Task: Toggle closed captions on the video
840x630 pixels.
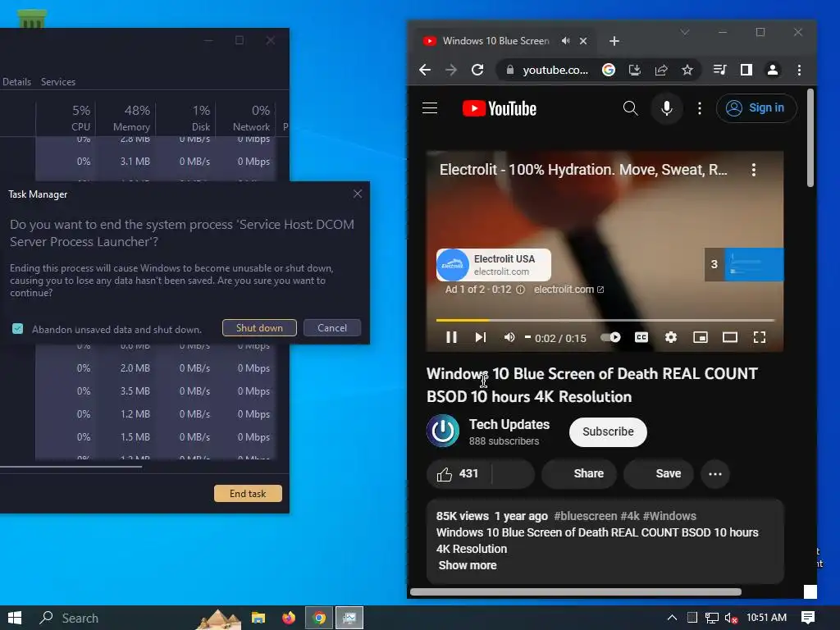Action: (641, 337)
